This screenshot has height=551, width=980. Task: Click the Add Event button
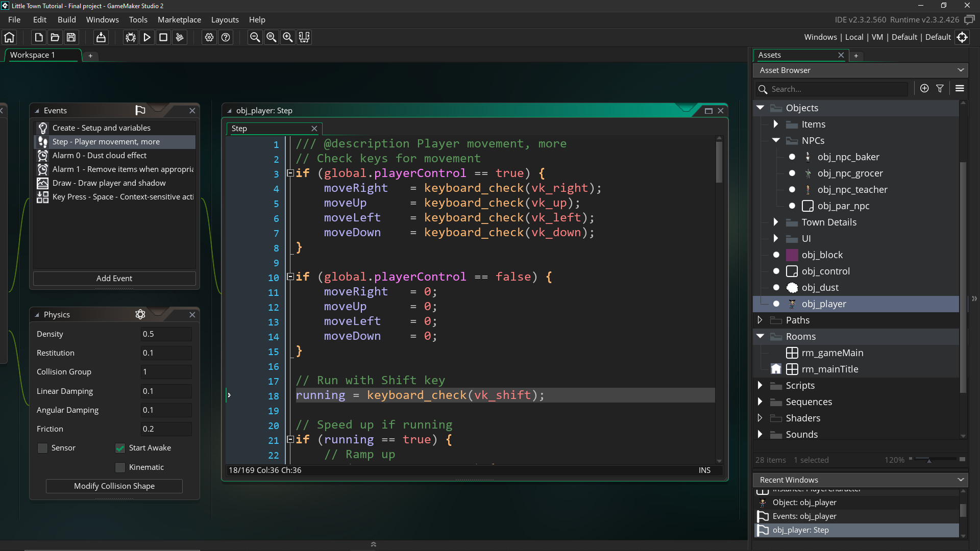click(114, 278)
